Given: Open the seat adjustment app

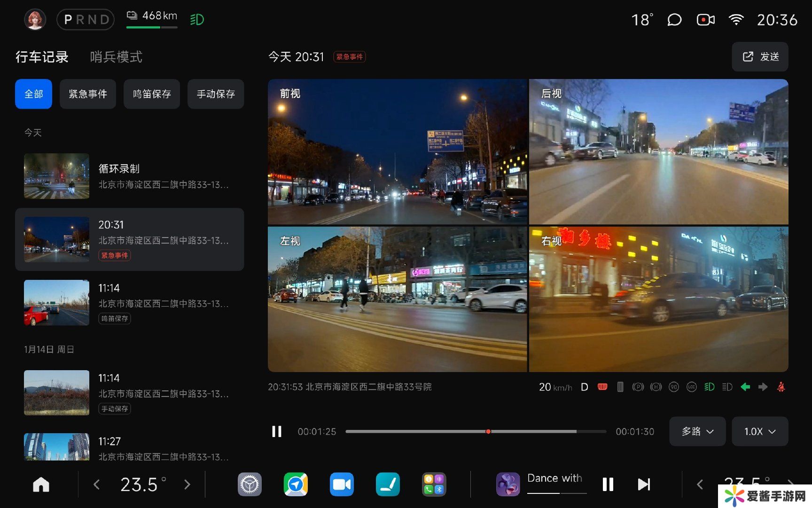Looking at the screenshot, I should (x=388, y=484).
